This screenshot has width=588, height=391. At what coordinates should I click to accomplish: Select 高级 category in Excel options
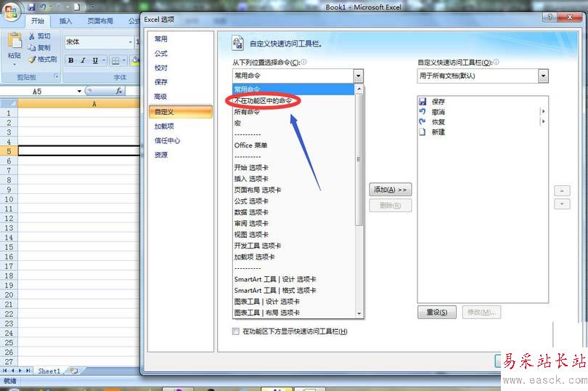click(181, 97)
